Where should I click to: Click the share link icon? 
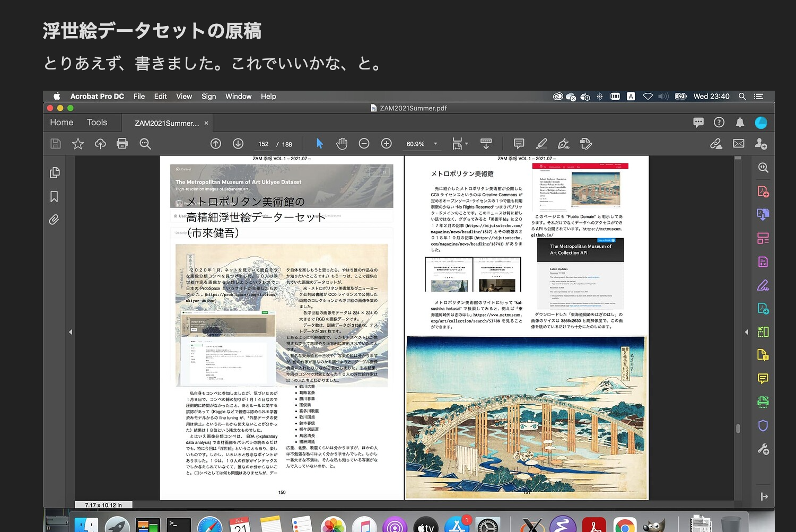click(716, 144)
